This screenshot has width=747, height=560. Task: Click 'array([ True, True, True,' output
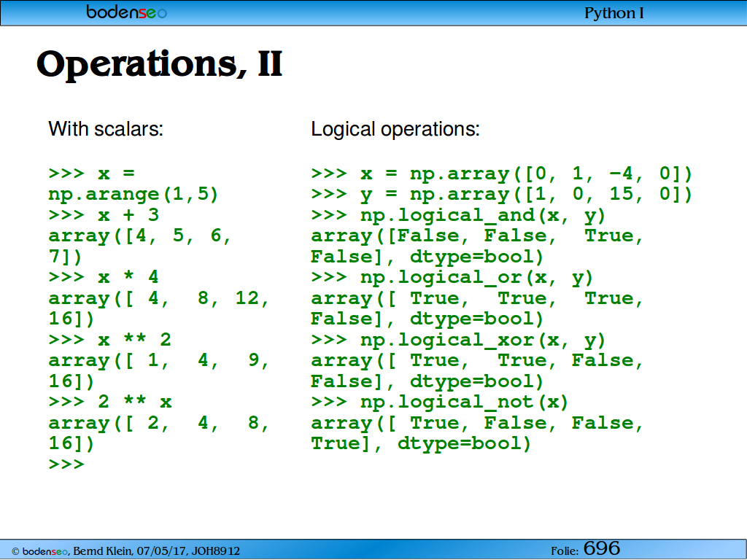[x=477, y=298]
